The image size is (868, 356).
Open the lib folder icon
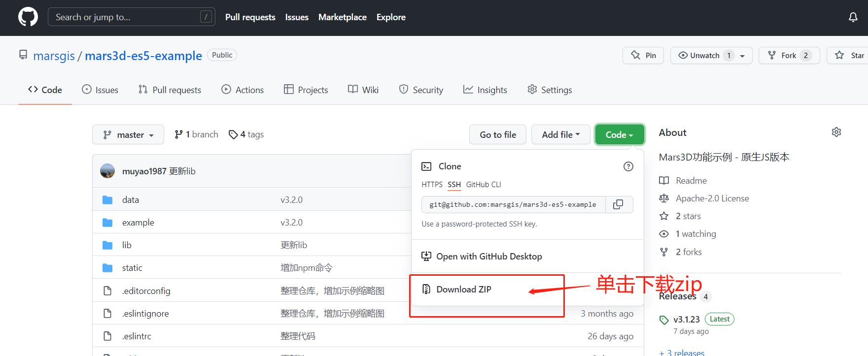coord(107,245)
